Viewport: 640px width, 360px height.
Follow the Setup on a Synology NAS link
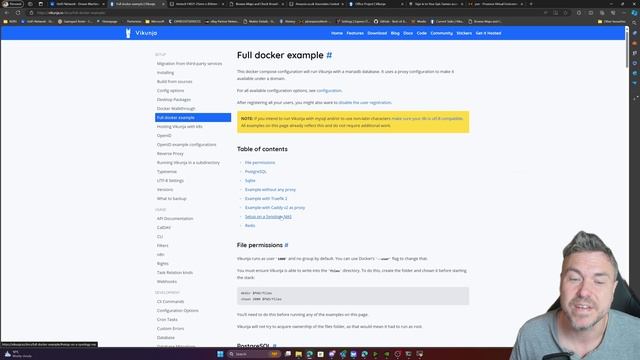pos(268,217)
